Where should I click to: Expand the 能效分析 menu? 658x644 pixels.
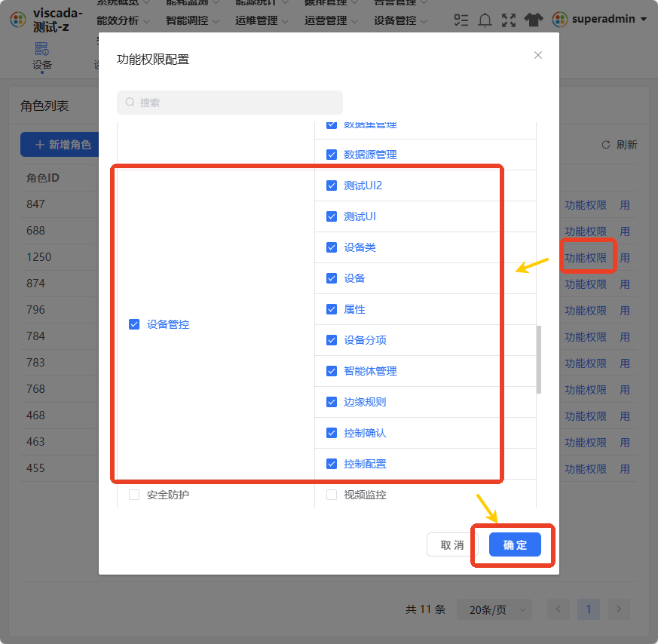coord(123,20)
